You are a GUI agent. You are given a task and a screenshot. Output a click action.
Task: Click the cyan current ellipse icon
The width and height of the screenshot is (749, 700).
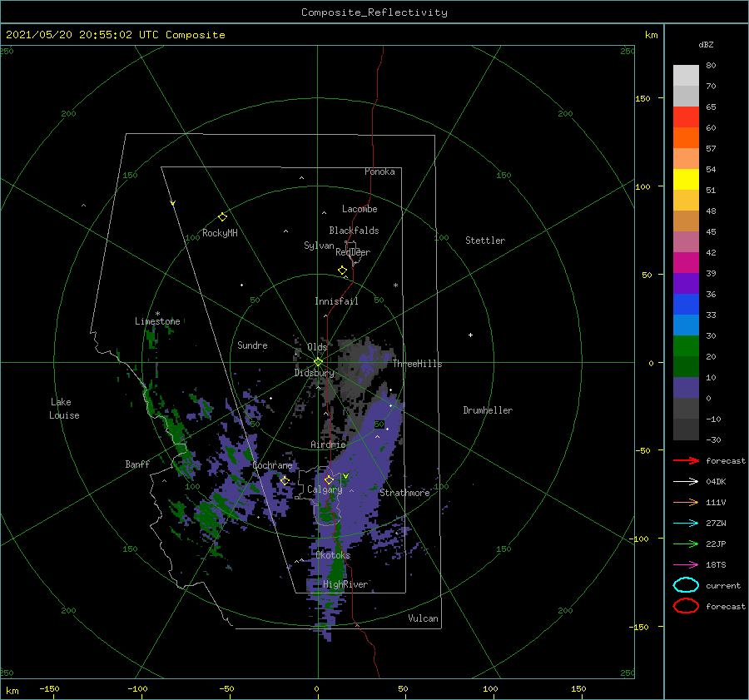click(686, 585)
